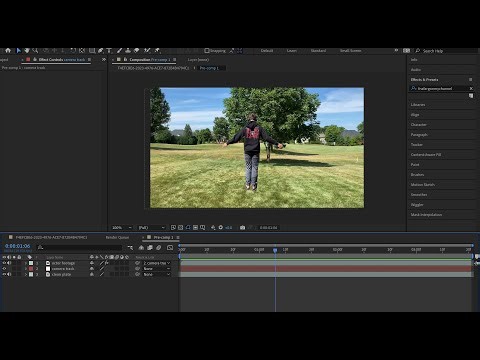
Task: Click the current-time indicator playhead
Action: pos(275,250)
